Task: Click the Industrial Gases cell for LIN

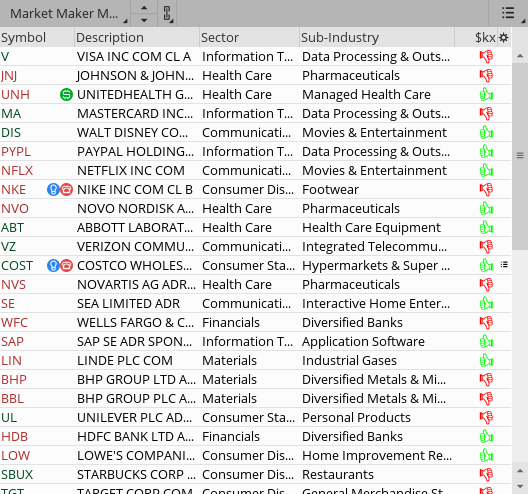Action: [349, 361]
